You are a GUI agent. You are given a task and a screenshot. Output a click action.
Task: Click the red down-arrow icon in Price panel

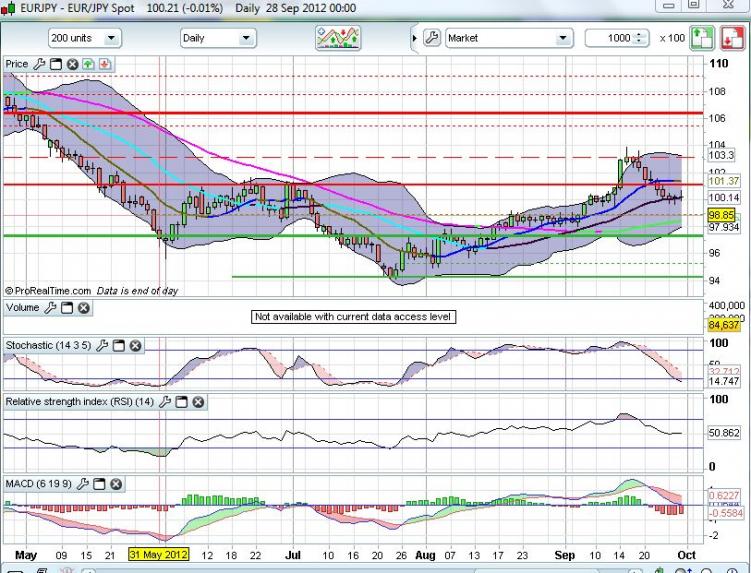coord(104,64)
